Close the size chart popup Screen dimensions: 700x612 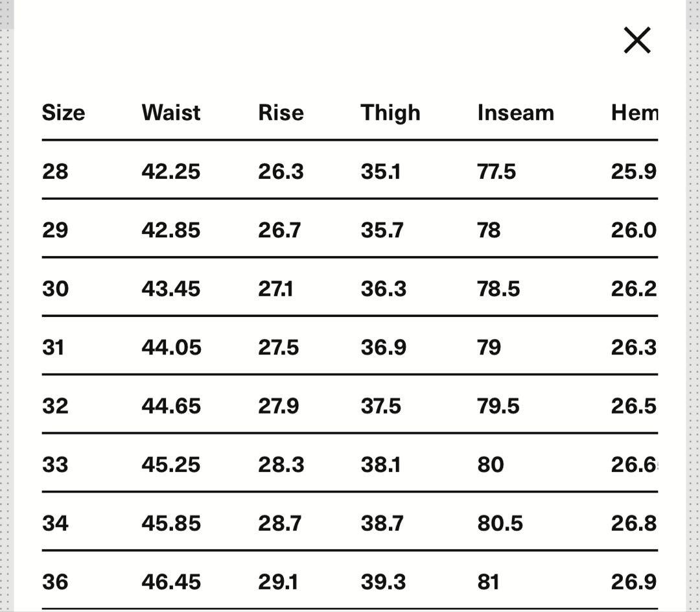click(x=636, y=40)
